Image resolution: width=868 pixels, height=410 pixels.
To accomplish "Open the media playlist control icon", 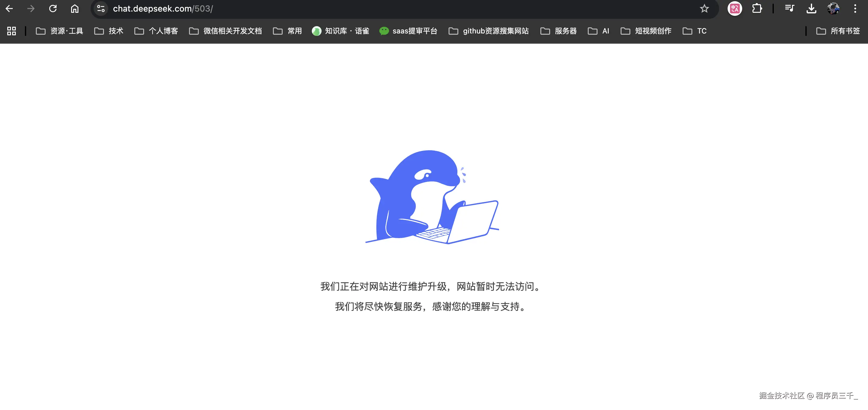I will (x=790, y=9).
